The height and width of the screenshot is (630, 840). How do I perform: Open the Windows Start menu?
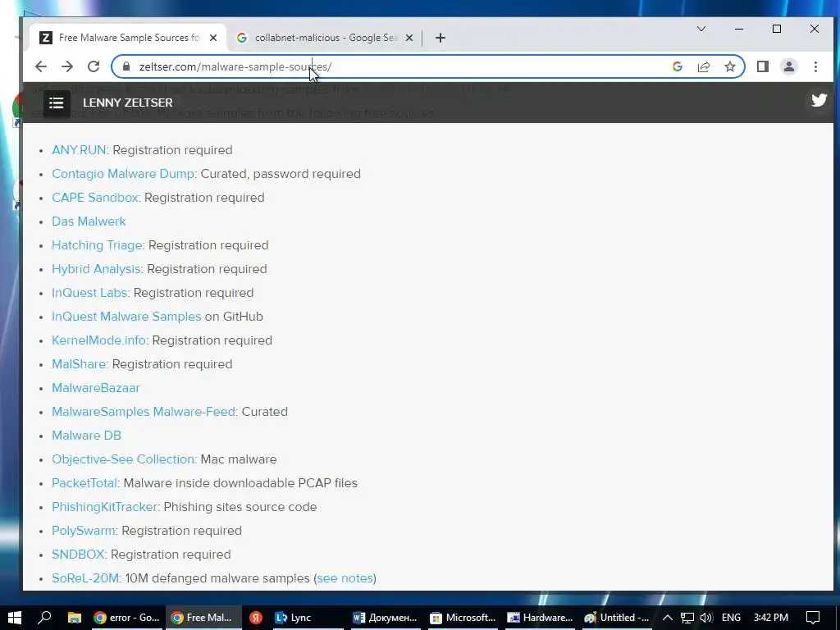click(15, 618)
